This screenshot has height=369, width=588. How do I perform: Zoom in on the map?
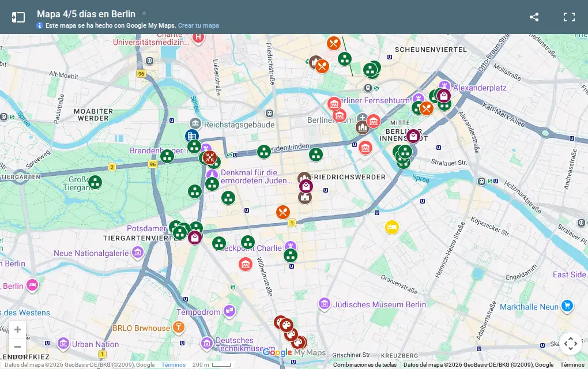coord(18,330)
